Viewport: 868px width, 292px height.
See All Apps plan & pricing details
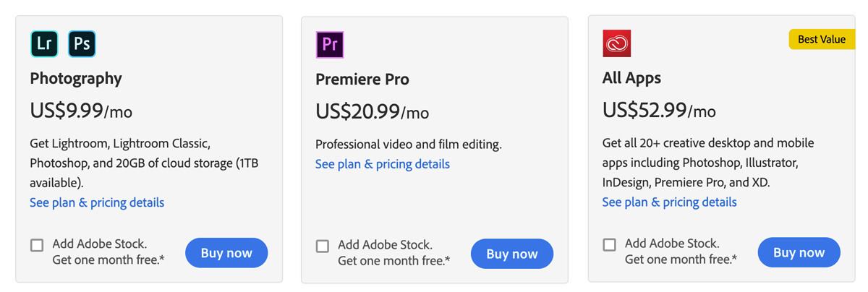(x=669, y=202)
